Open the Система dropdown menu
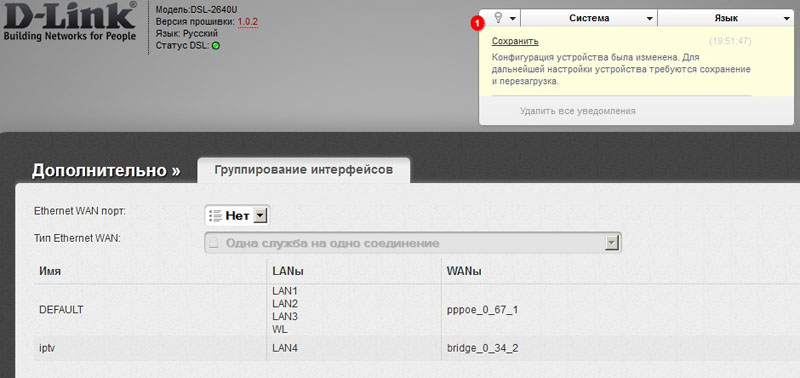The width and height of the screenshot is (800, 378). [x=589, y=18]
